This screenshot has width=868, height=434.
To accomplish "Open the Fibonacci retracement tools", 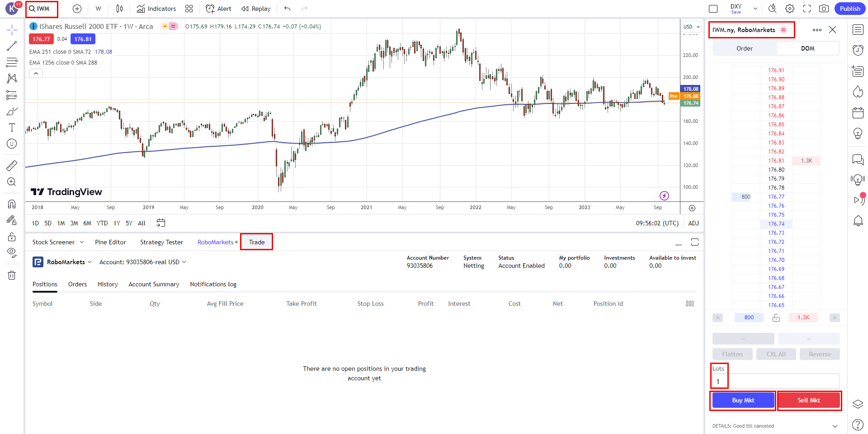I will (x=12, y=62).
